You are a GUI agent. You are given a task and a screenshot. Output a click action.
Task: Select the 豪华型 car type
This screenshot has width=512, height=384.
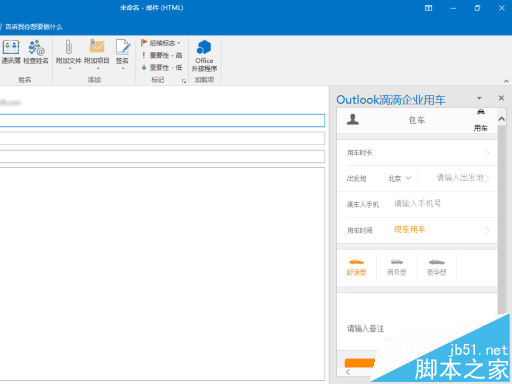[x=436, y=268]
